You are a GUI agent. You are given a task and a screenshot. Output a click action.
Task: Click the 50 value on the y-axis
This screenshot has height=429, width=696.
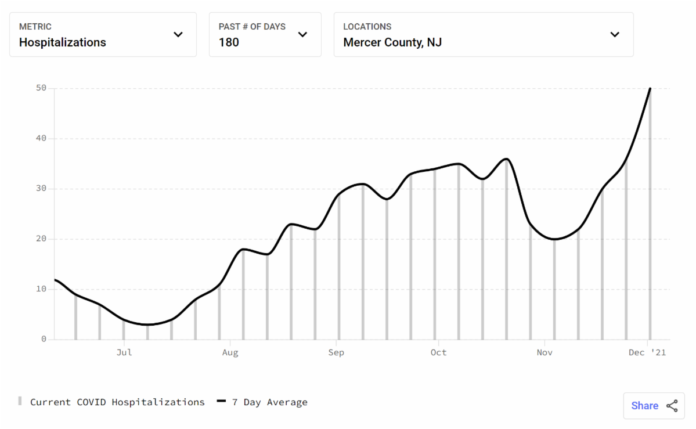tap(41, 88)
